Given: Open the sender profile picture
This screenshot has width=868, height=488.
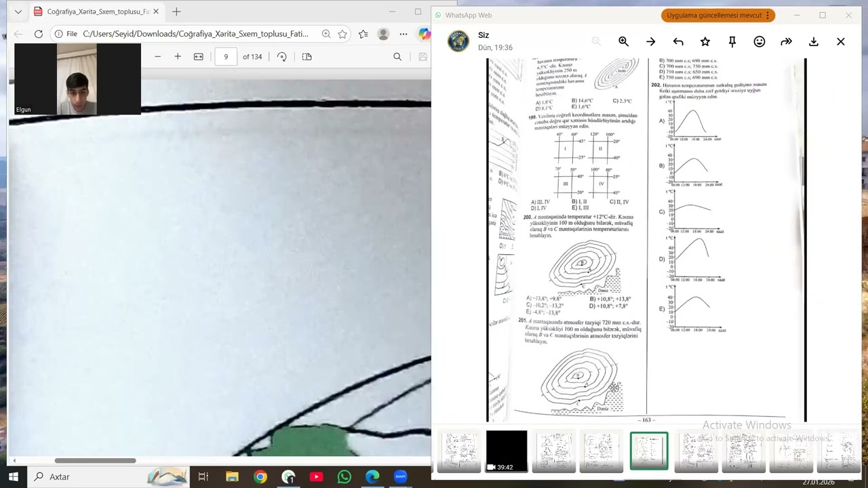Looking at the screenshot, I should point(458,41).
